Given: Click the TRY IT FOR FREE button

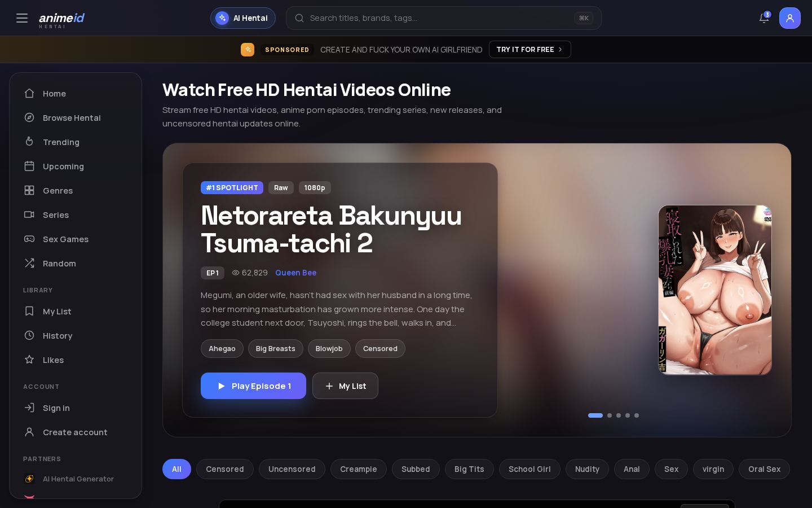Looking at the screenshot, I should pos(530,50).
